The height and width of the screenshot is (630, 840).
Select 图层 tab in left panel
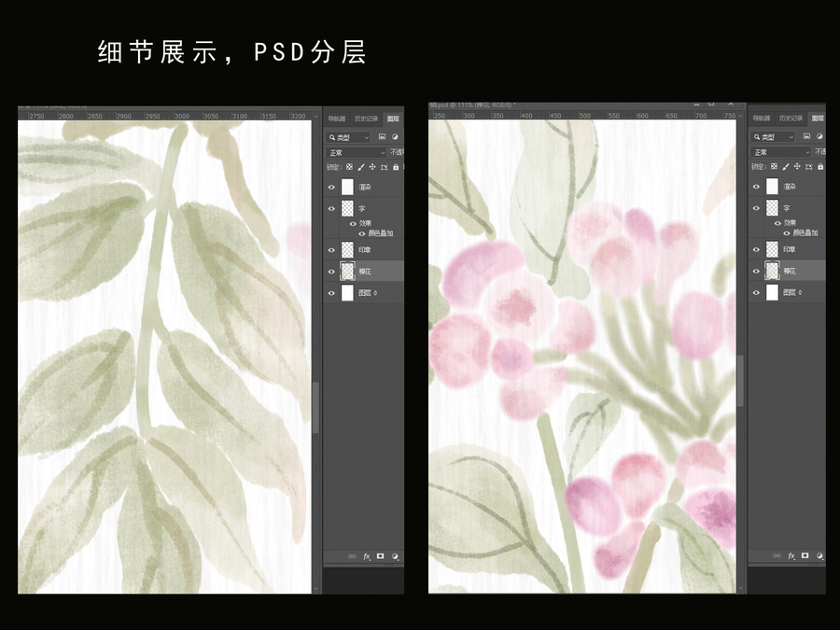tap(393, 119)
